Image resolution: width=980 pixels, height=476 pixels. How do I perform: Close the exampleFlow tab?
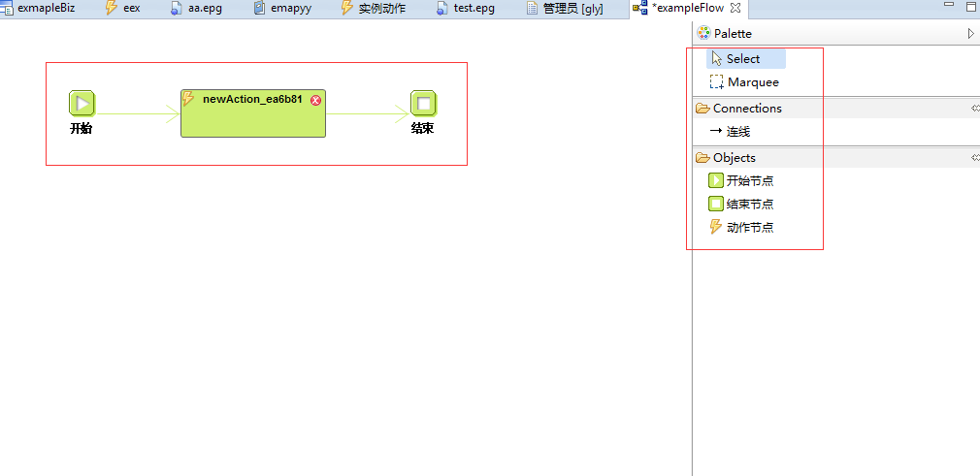pyautogui.click(x=735, y=8)
